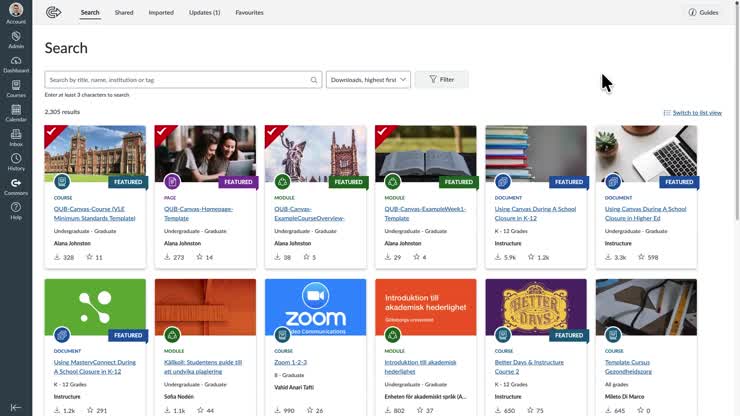Open the sort order dropdown

(368, 80)
